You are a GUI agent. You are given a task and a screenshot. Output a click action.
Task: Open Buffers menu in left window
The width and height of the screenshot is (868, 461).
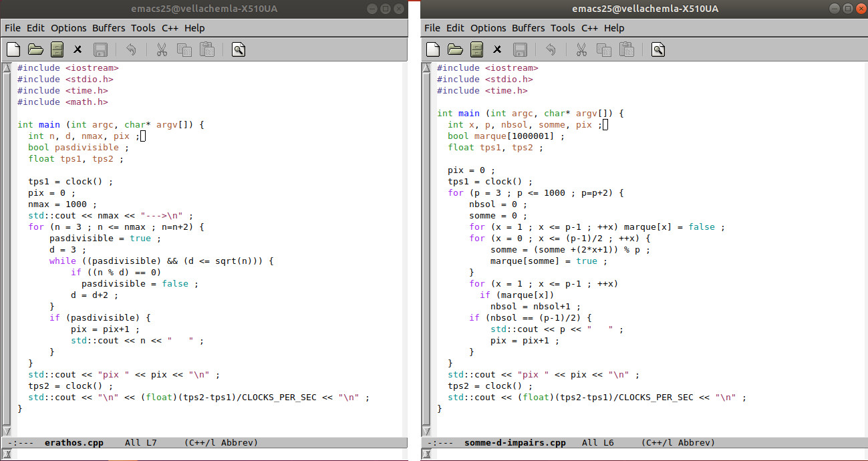point(109,28)
